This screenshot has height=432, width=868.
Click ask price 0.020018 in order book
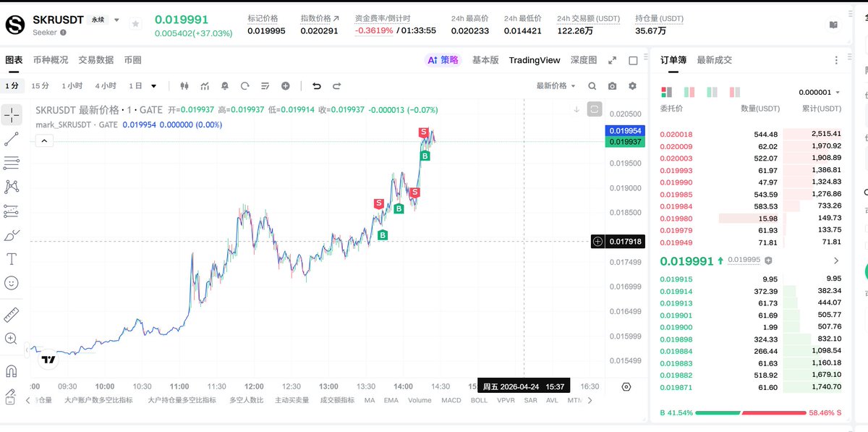pos(676,134)
